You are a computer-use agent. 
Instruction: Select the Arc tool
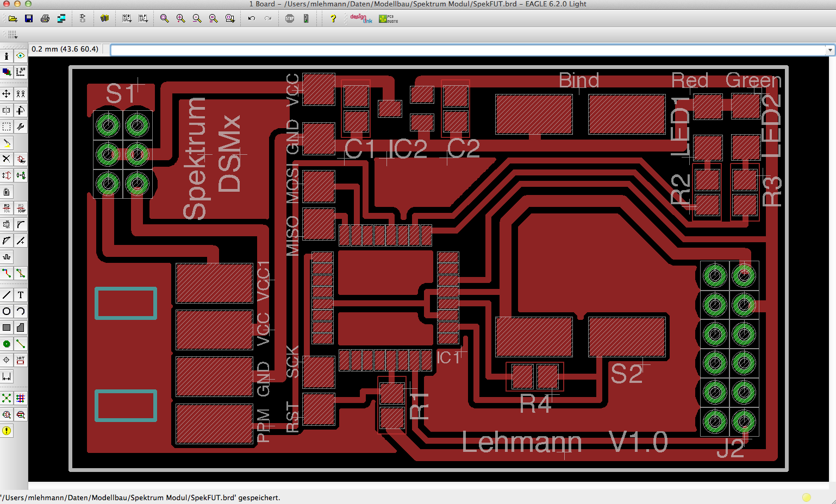(x=21, y=311)
